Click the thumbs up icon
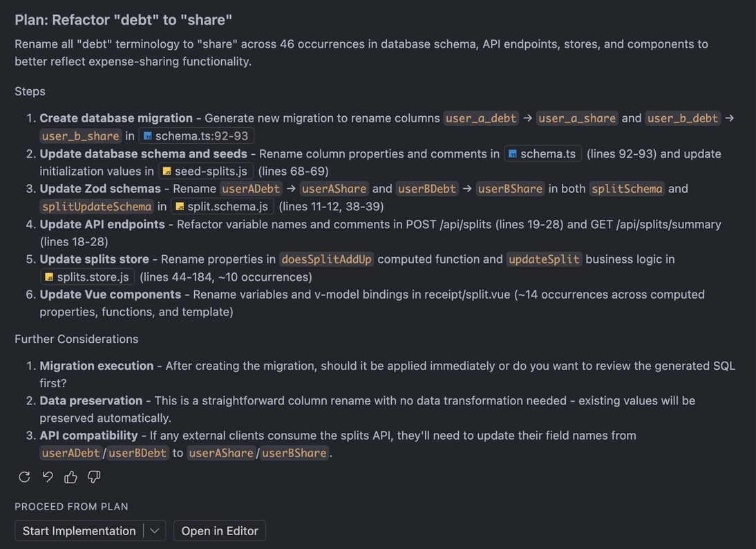The height and width of the screenshot is (549, 756). click(70, 476)
